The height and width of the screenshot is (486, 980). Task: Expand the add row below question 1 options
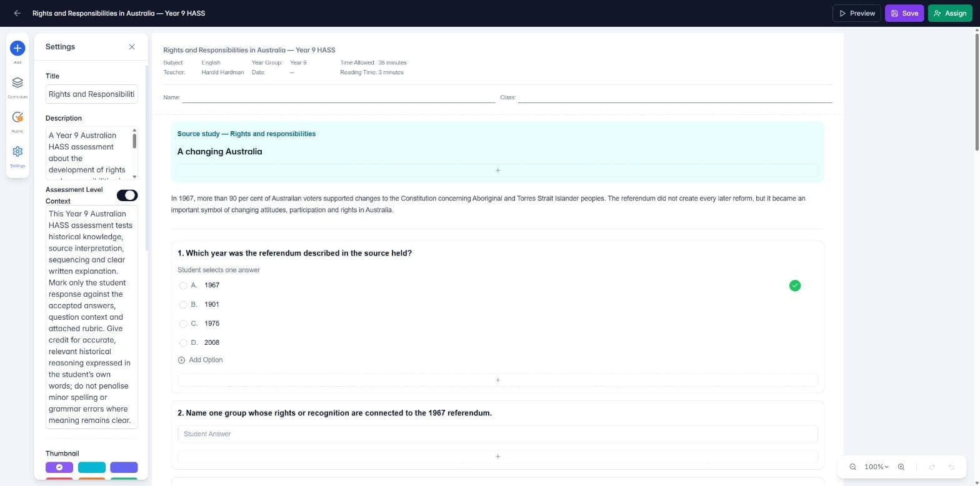point(497,380)
